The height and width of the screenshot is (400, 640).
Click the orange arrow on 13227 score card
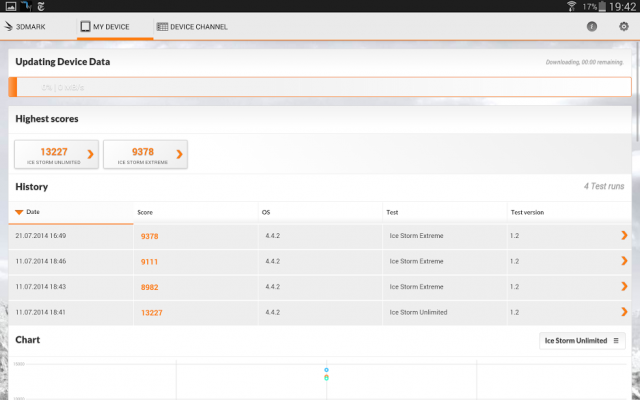coord(90,154)
